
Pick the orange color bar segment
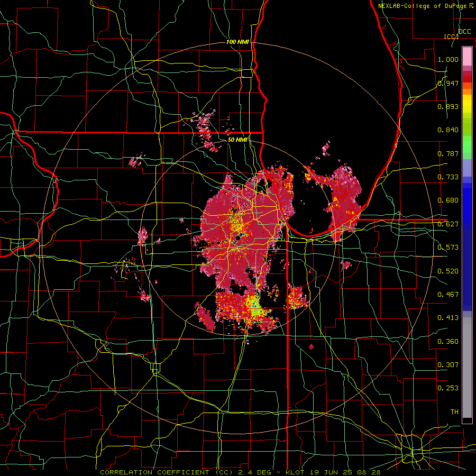[467, 91]
